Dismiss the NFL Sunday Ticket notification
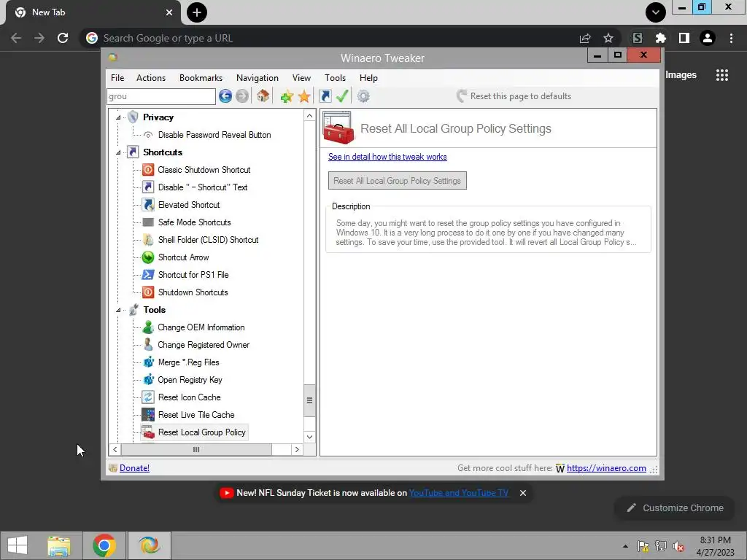This screenshot has height=560, width=747. 522,493
